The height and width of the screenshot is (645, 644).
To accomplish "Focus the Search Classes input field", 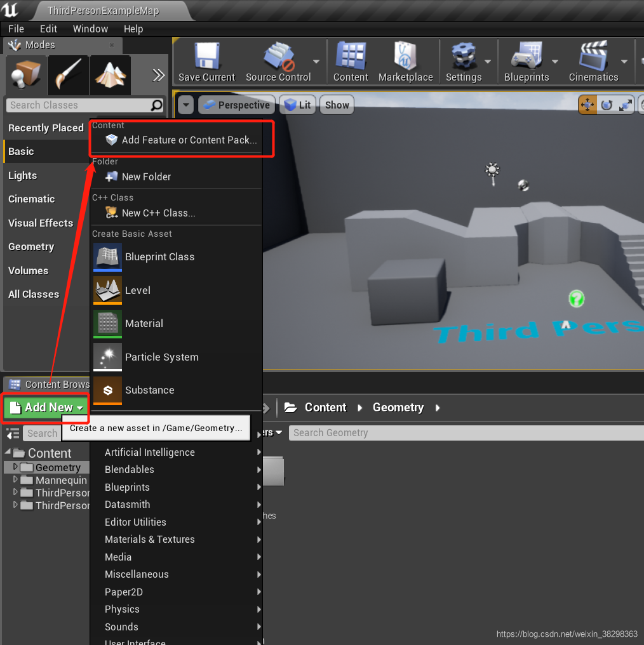I will coord(79,105).
